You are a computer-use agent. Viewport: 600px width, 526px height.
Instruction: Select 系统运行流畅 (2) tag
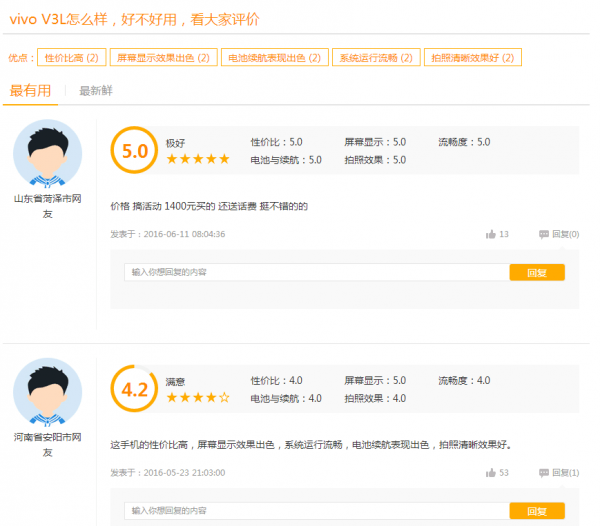point(375,58)
